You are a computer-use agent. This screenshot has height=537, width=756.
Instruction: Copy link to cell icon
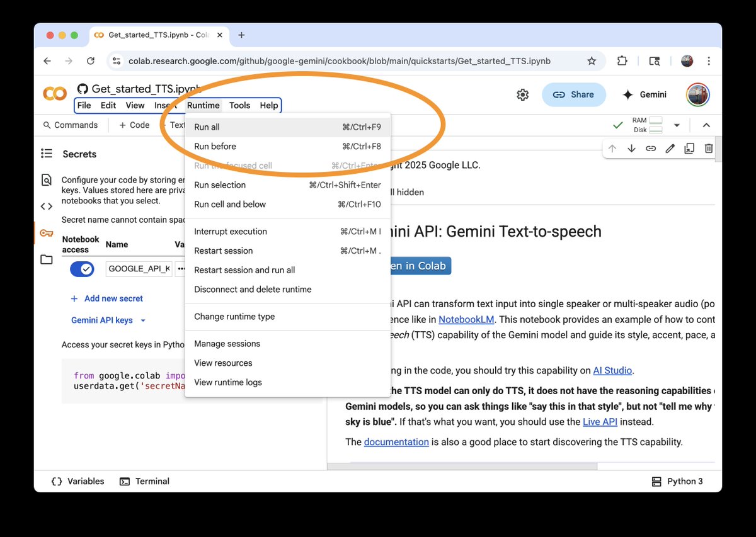pos(651,149)
